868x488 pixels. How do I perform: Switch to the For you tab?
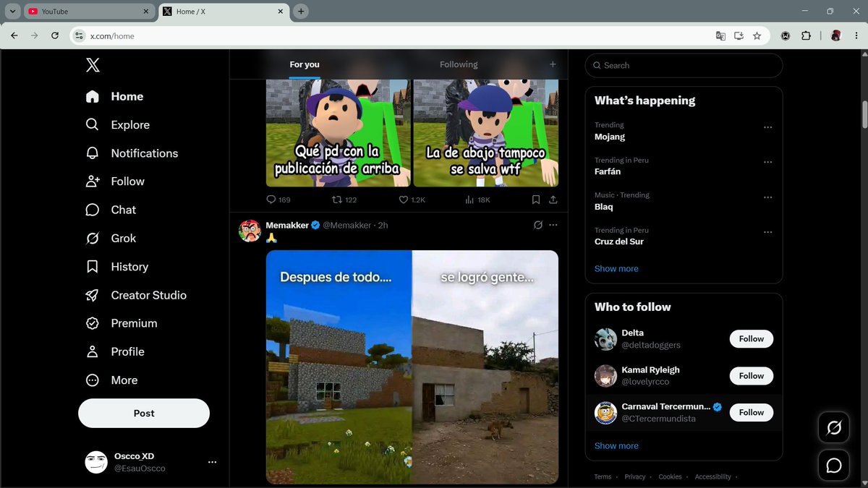[x=305, y=64]
